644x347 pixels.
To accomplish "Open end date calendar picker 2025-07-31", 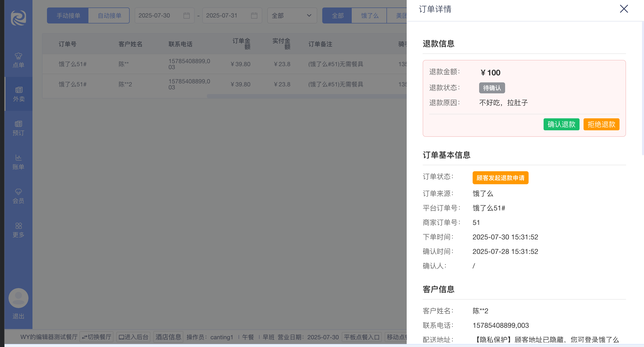I will point(254,15).
